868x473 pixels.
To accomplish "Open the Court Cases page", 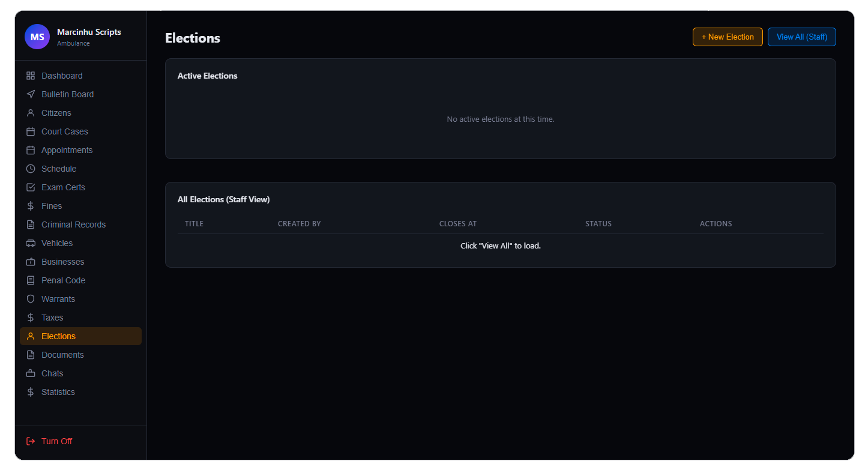I will pos(64,131).
